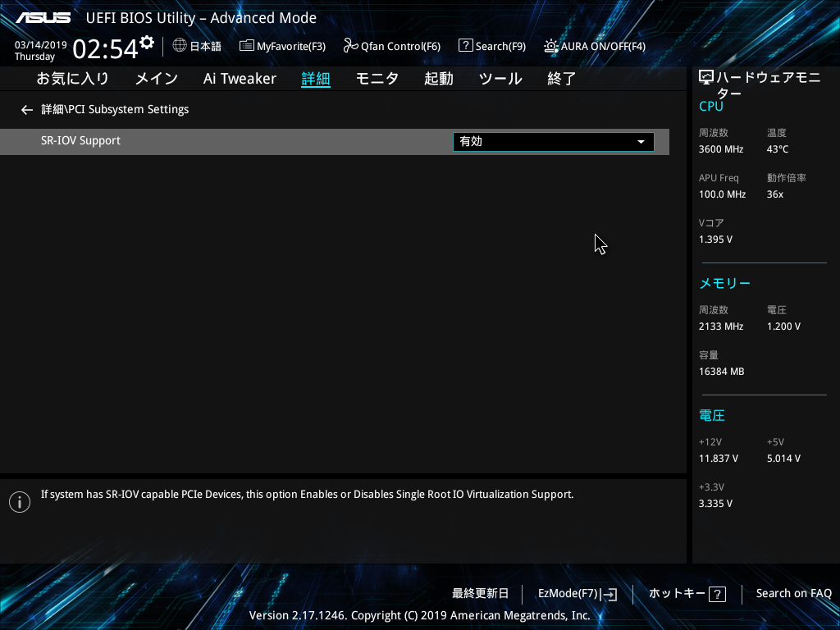Click memory voltage 1.200 V
Image resolution: width=840 pixels, height=630 pixels.
[x=783, y=326]
